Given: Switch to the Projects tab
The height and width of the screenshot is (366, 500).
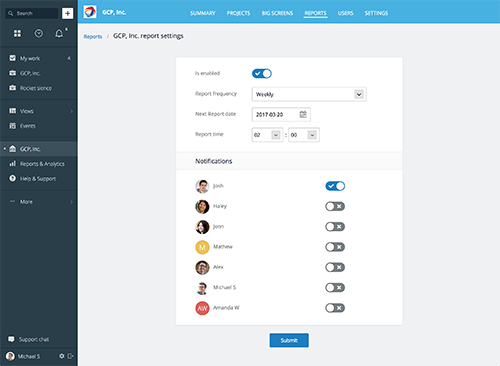Looking at the screenshot, I should tap(238, 13).
